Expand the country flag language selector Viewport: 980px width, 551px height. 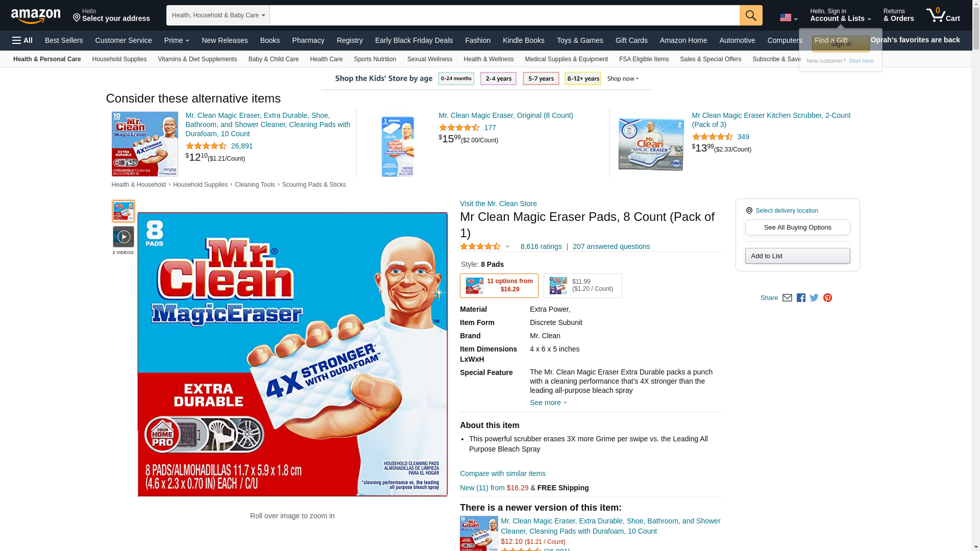789,18
